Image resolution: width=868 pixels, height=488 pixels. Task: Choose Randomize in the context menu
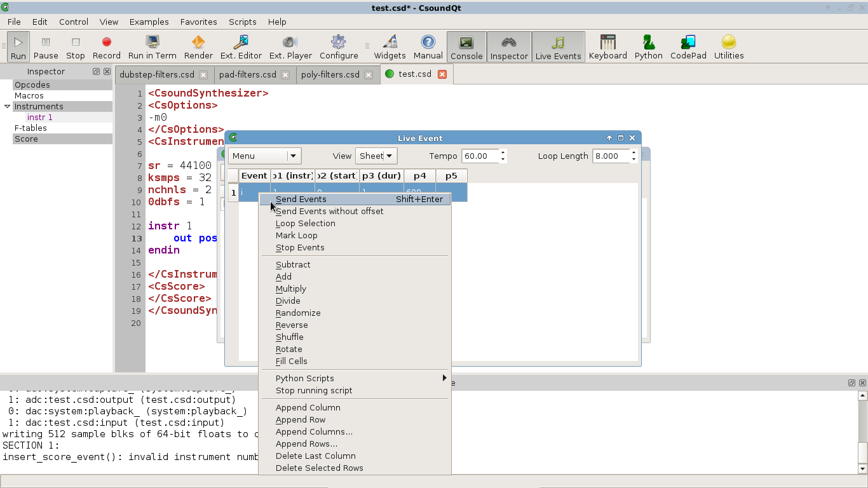tap(355, 313)
